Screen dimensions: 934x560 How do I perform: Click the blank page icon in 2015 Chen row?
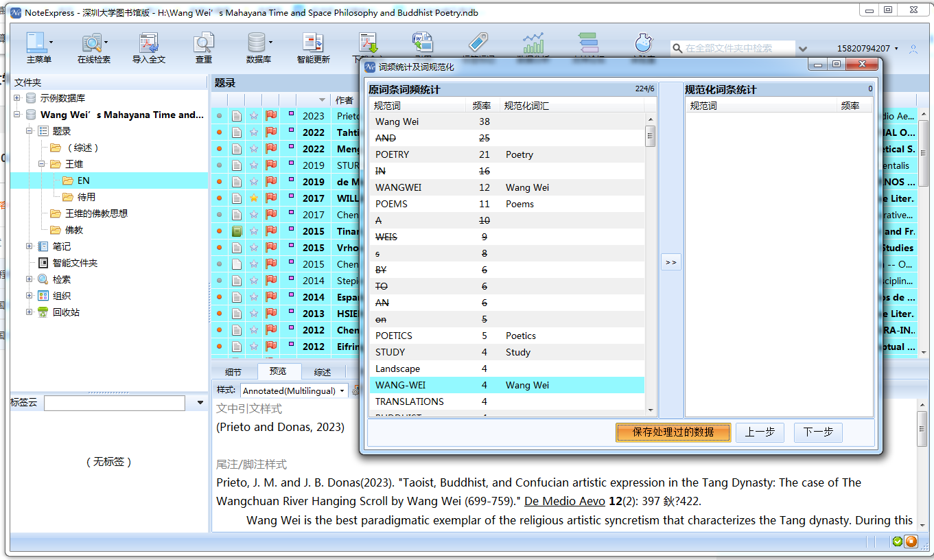237,264
